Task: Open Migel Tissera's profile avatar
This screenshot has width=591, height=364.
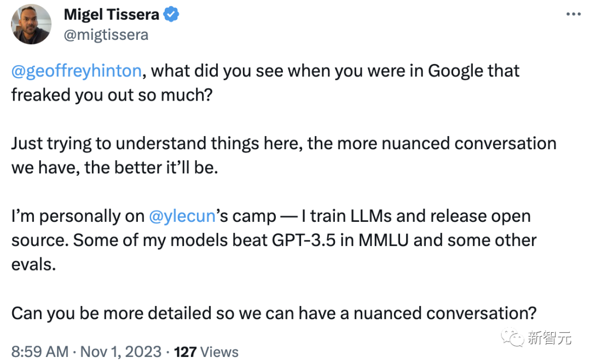Action: (31, 24)
